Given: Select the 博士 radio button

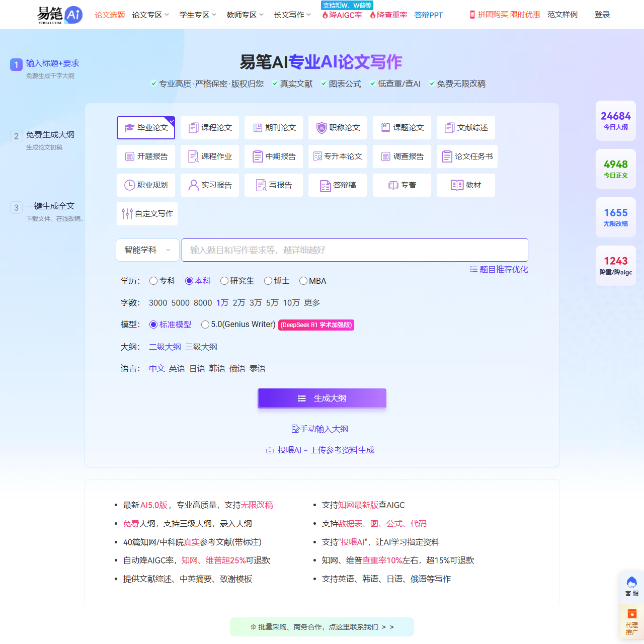Looking at the screenshot, I should [268, 281].
